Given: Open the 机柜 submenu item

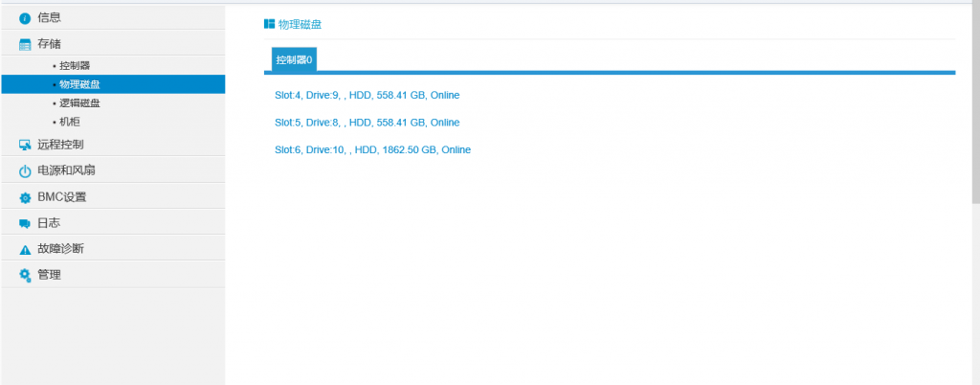Looking at the screenshot, I should click(69, 122).
